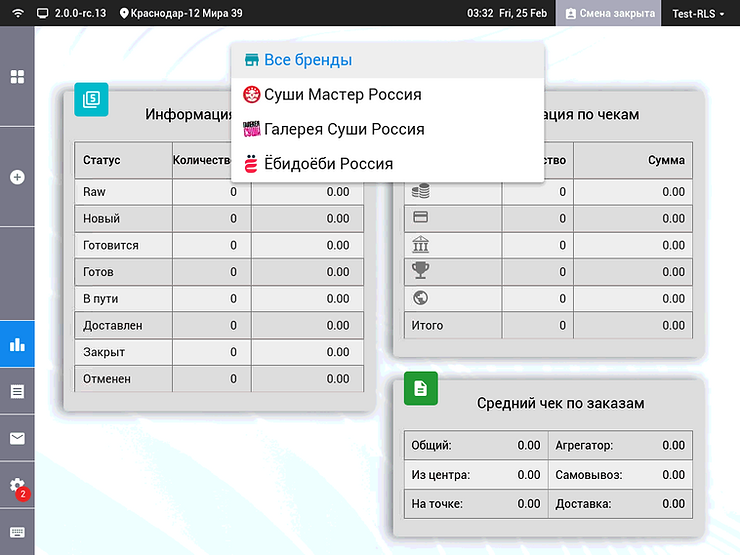The height and width of the screenshot is (555, 740).
Task: Click the monitor version icon 2.0.0-rc.13
Action: (x=42, y=13)
